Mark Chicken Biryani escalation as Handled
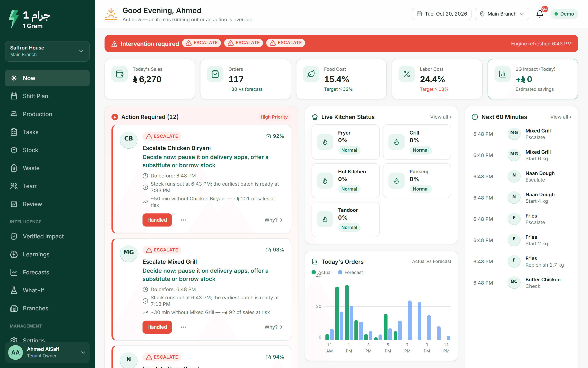588x368 pixels. tap(157, 220)
